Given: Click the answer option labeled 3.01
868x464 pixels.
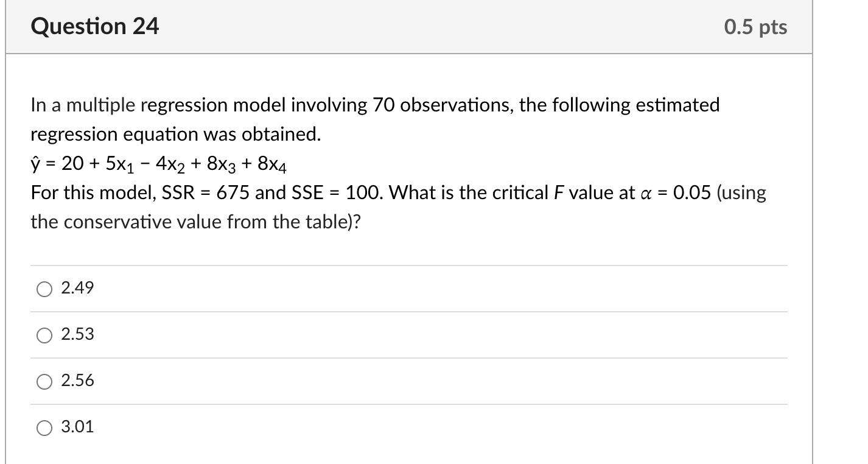Looking at the screenshot, I should click(77, 427).
